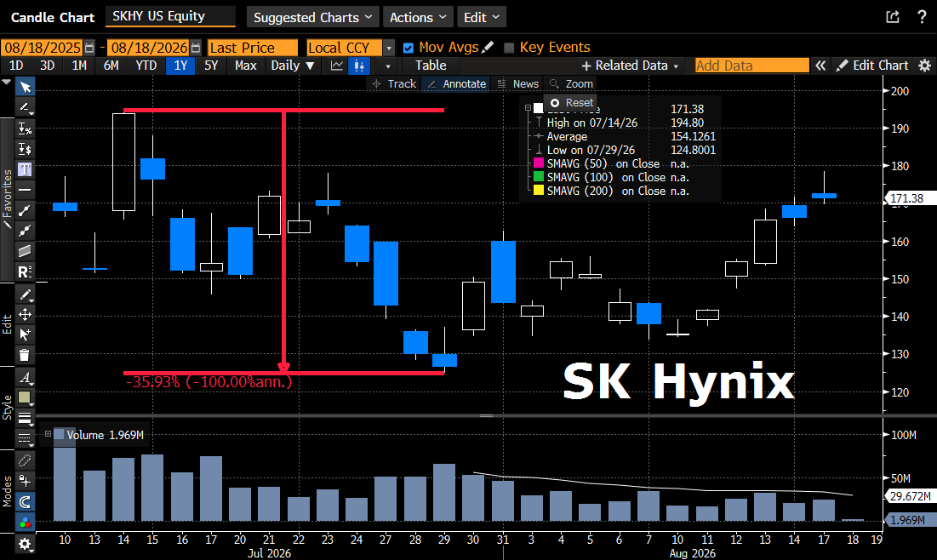This screenshot has height=560, width=937.
Task: Select the text annotation T tool
Action: (x=25, y=169)
